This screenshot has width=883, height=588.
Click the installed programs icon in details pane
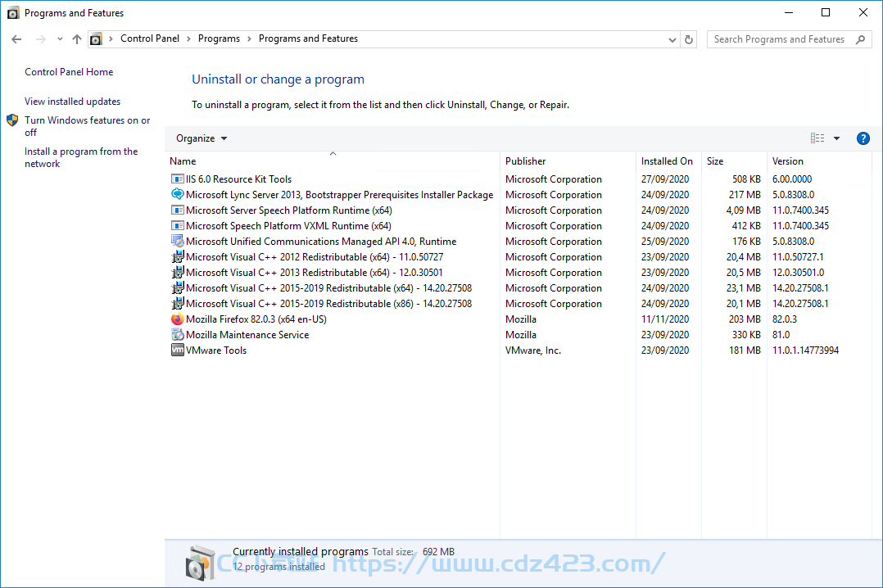pos(201,562)
